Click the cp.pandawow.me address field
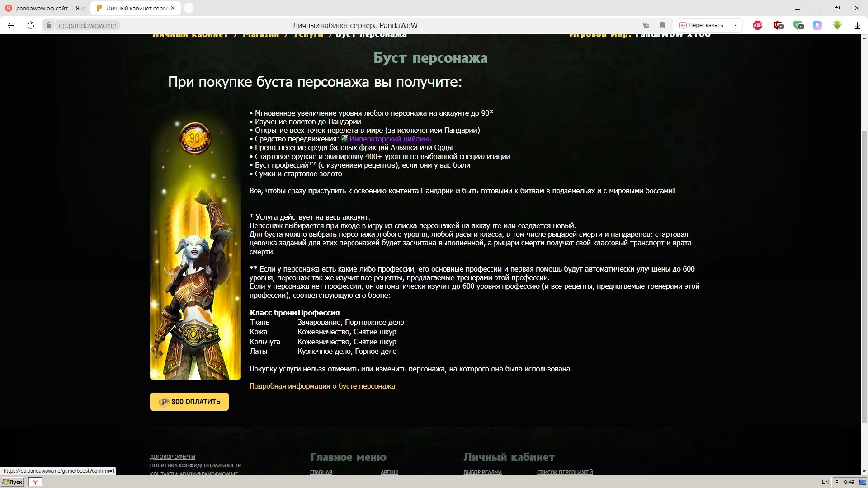868x488 pixels. (x=88, y=25)
